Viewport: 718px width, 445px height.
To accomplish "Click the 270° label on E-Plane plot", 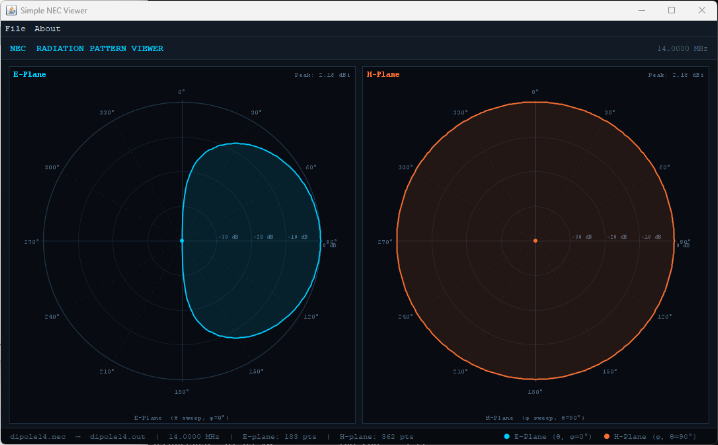I will (32, 242).
